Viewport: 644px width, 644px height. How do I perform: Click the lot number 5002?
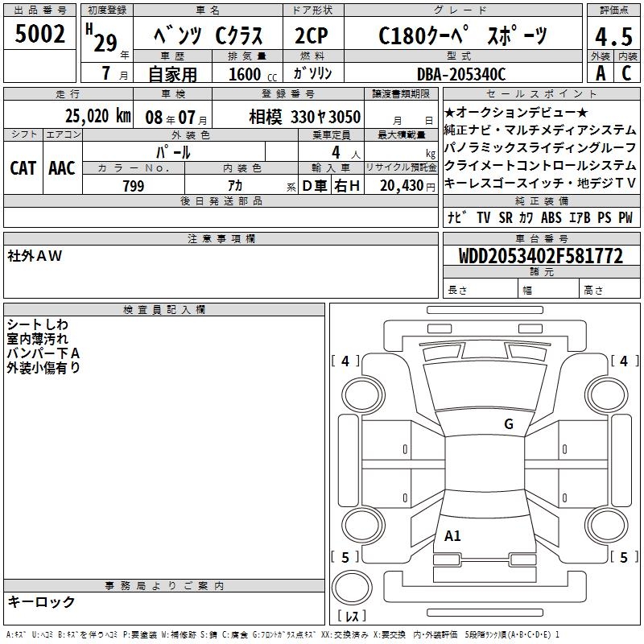click(40, 35)
